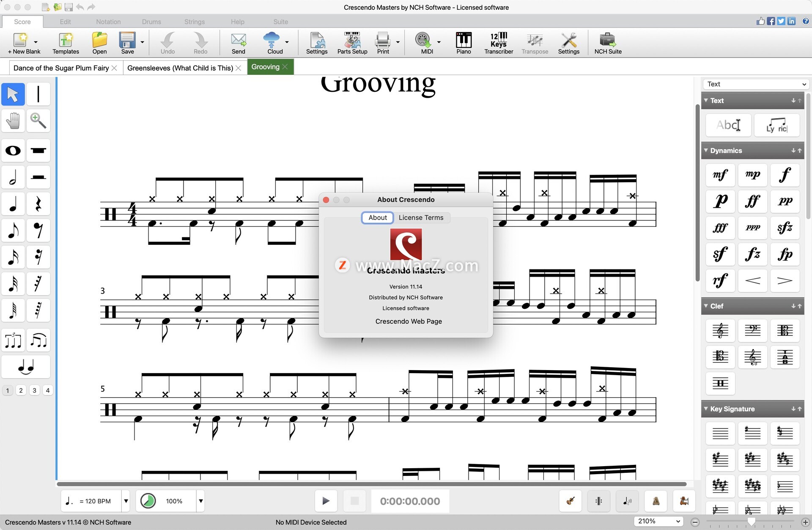Insert the sforzando sfz dynamic

785,228
